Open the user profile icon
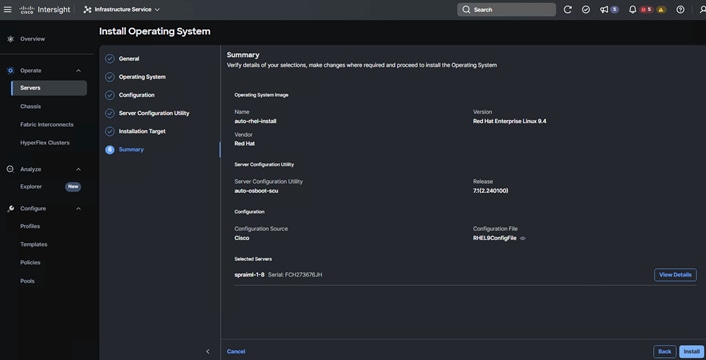 pyautogui.click(x=702, y=9)
